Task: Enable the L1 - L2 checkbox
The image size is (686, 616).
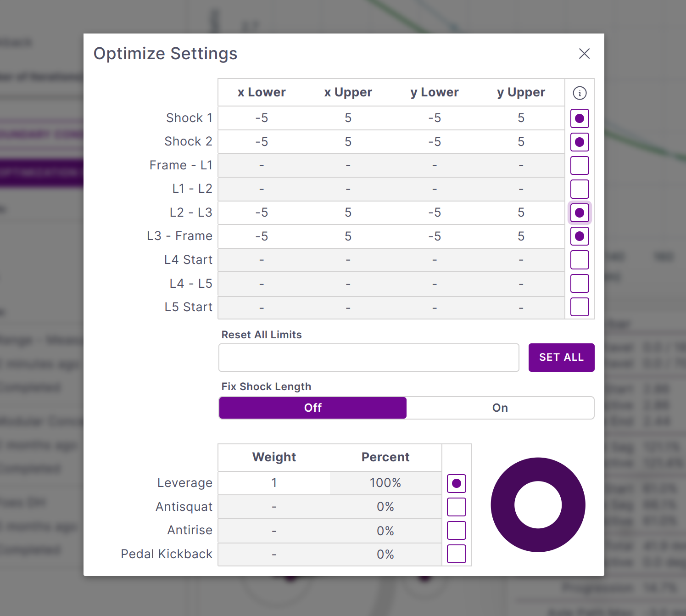Action: coord(580,189)
